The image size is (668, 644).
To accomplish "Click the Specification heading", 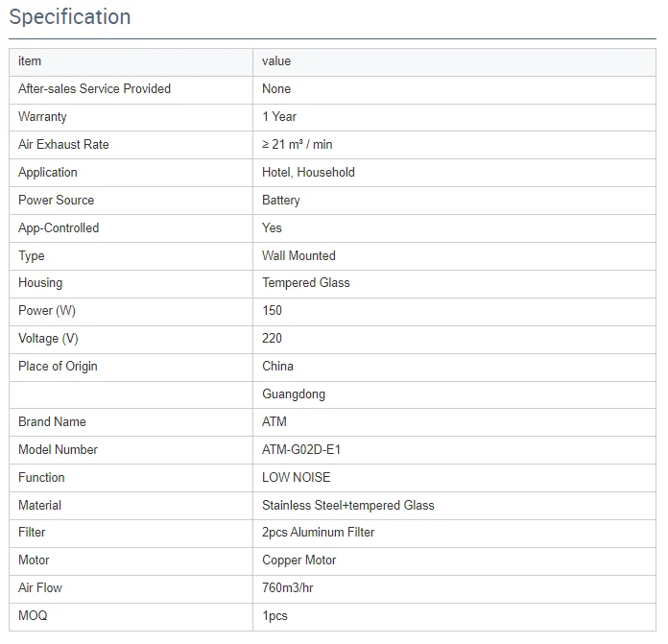I will point(70,17).
